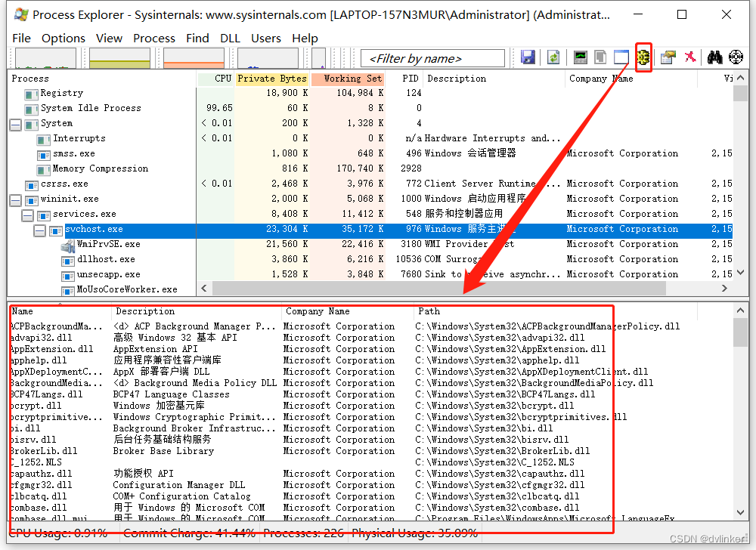Collapse the services.exe tree node
This screenshot has width=756, height=550.
coord(27,215)
